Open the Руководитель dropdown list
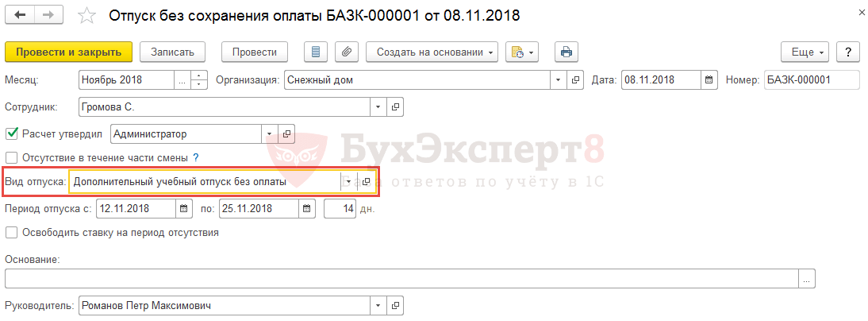The width and height of the screenshot is (868, 321). coord(378,305)
